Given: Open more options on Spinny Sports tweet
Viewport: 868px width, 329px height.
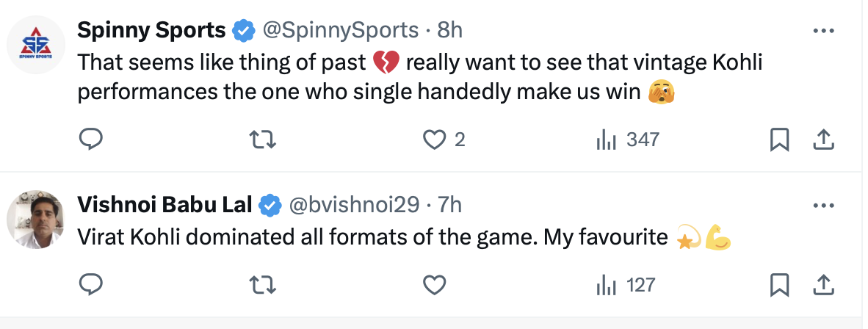Looking at the screenshot, I should pos(824,31).
